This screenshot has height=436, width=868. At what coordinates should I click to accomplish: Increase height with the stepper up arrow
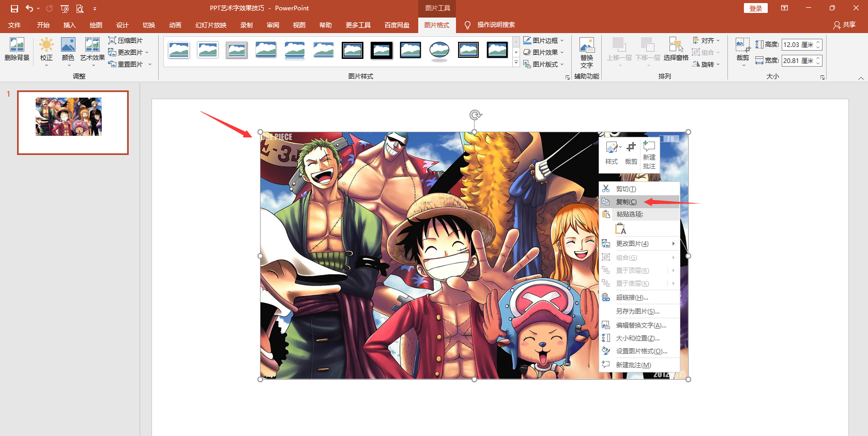818,42
